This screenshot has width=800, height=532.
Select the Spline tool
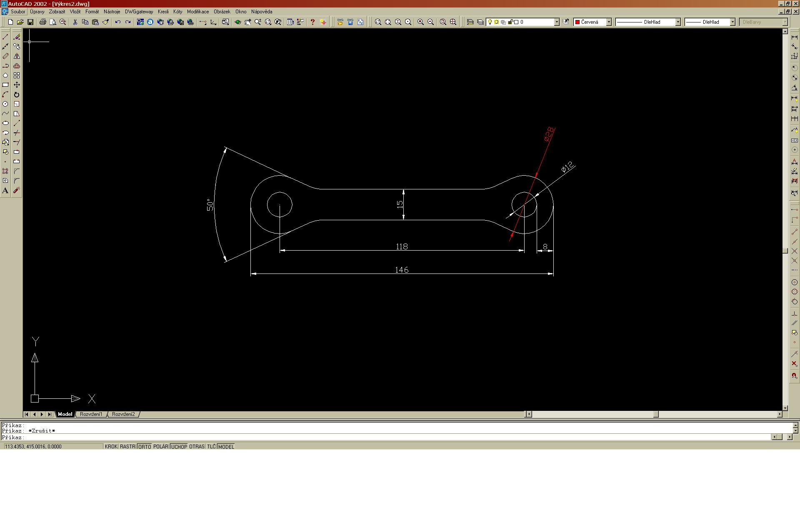pyautogui.click(x=5, y=114)
